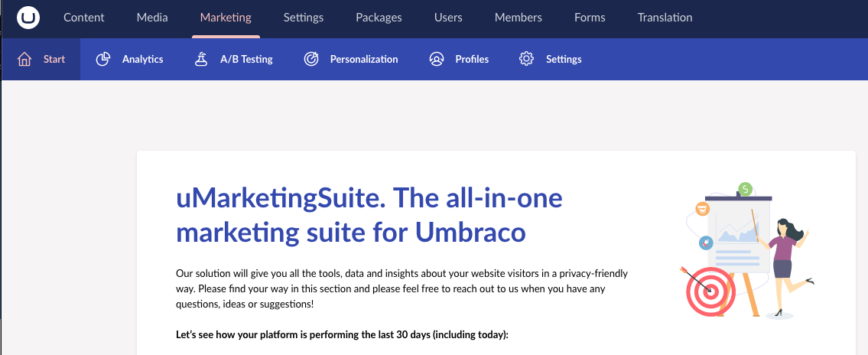This screenshot has height=355, width=868.
Task: Click the 'Our solution will give you' paragraph
Action: [402, 289]
